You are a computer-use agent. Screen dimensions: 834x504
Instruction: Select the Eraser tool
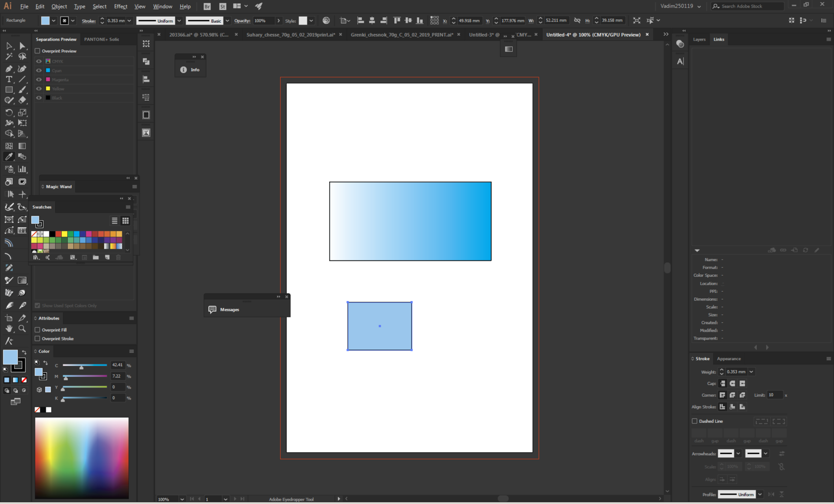pos(22,101)
